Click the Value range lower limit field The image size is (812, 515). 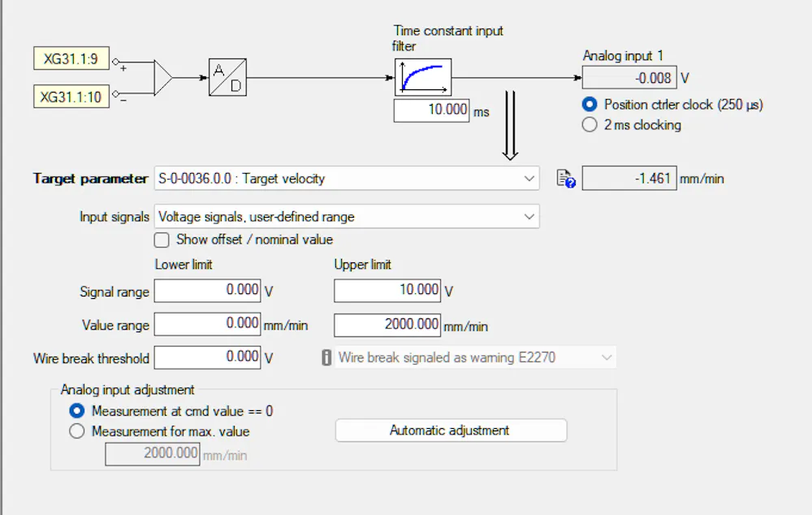[207, 324]
